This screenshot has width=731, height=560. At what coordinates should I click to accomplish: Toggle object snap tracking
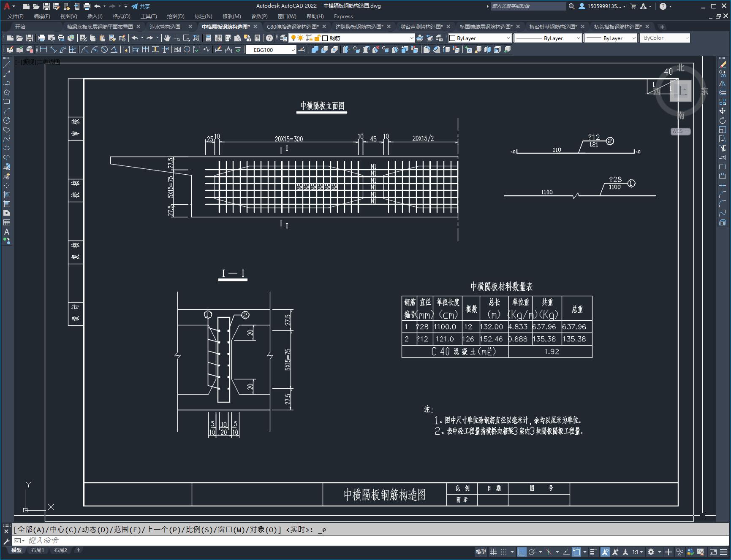(566, 552)
